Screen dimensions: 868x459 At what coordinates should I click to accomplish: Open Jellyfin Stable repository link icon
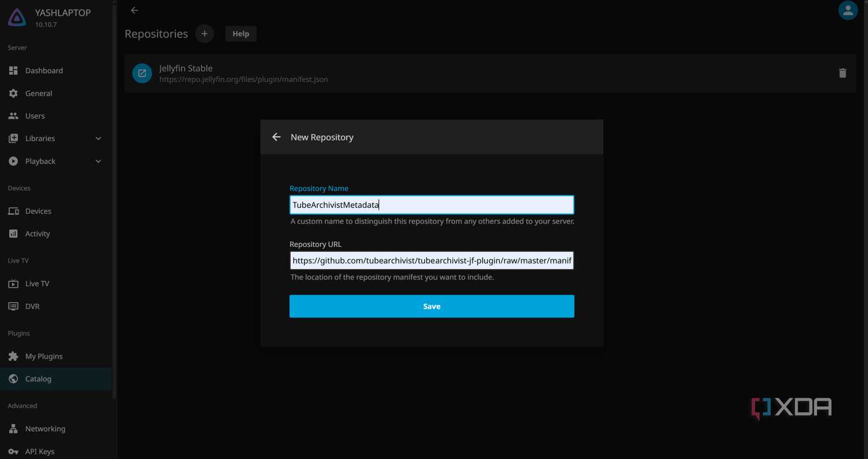pos(142,73)
